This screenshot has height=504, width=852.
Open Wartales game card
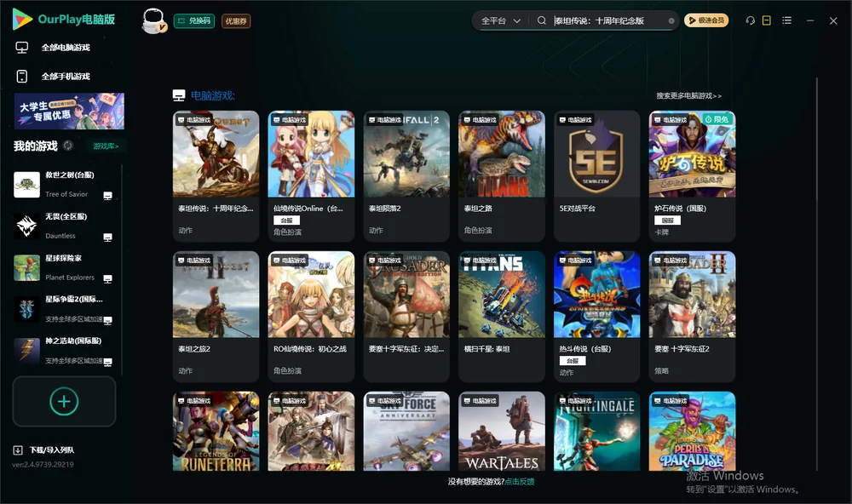502,432
